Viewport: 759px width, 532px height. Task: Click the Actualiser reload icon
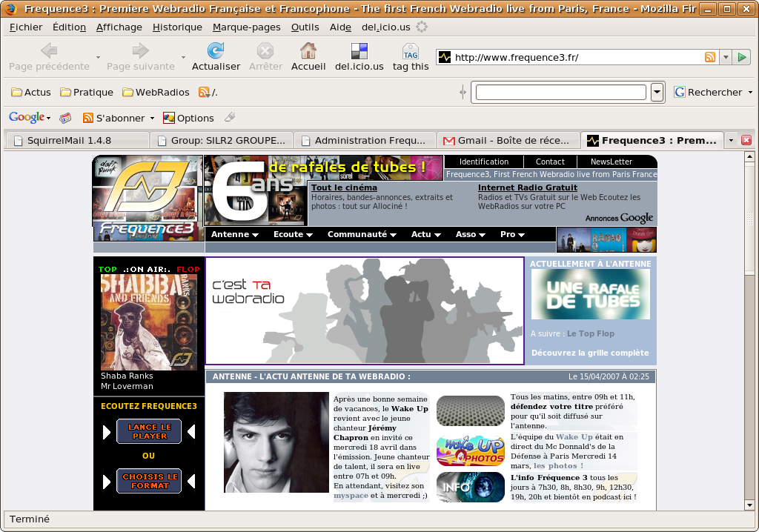pyautogui.click(x=216, y=51)
